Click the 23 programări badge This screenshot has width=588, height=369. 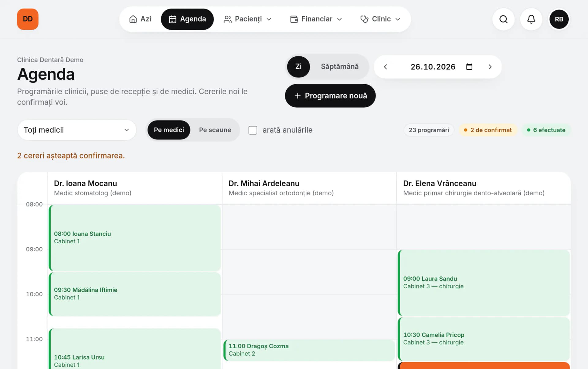point(429,130)
